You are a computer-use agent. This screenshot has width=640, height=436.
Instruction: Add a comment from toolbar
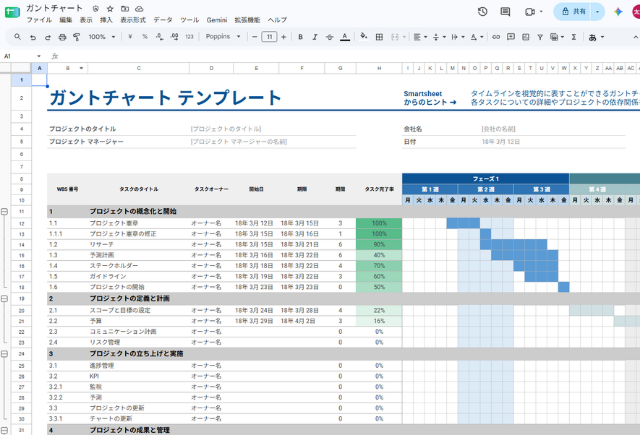pos(511,37)
